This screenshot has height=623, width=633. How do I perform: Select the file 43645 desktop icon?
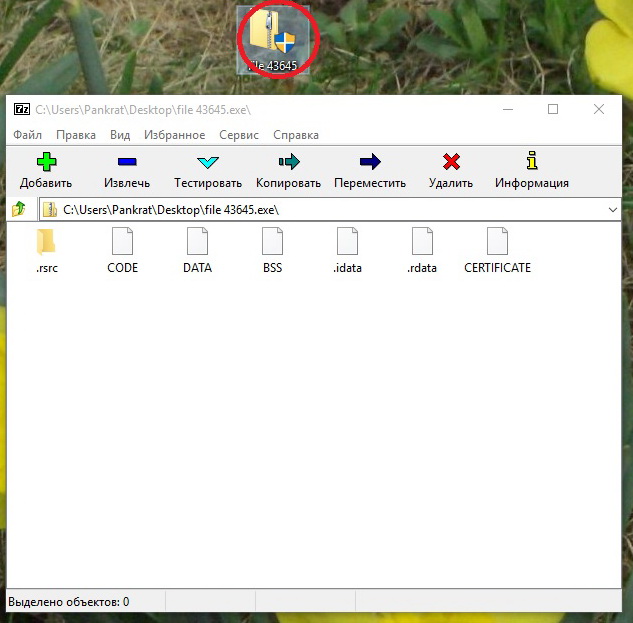tap(273, 40)
